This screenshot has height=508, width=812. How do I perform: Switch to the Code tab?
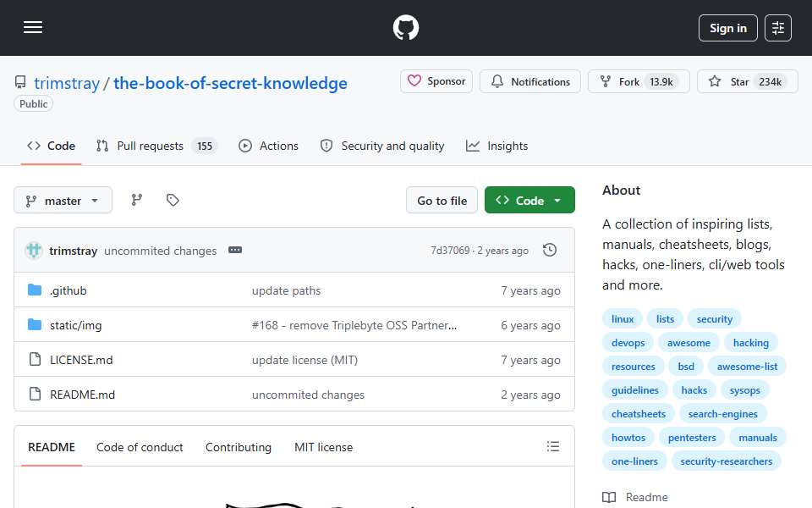[52, 146]
